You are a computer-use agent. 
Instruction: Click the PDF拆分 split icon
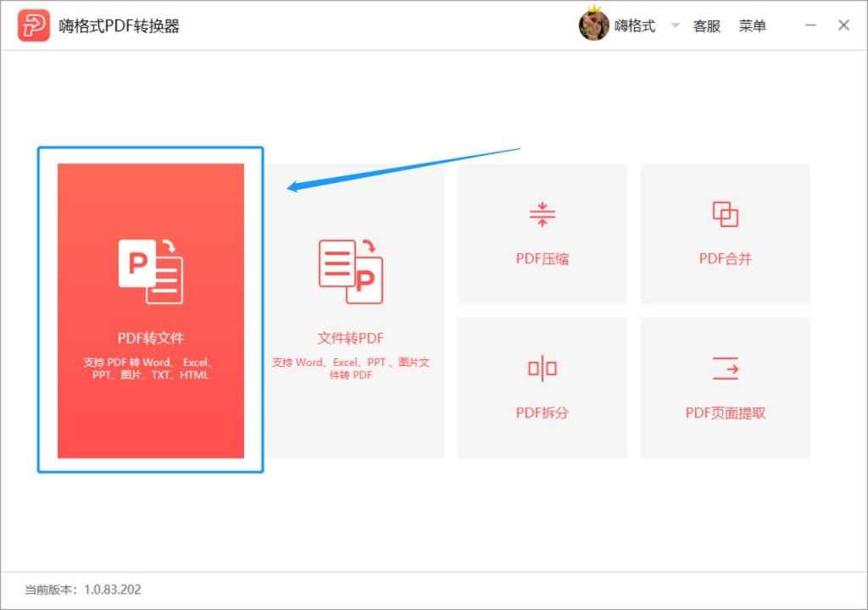click(542, 369)
